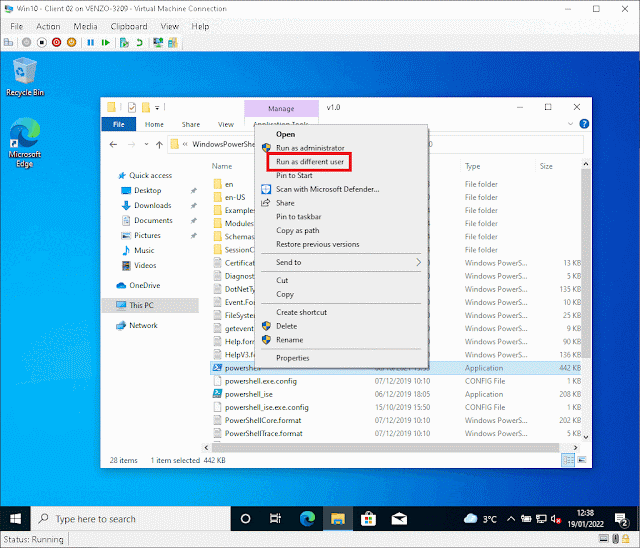Open the weather 3°C taskbar widget
The height and width of the screenshot is (548, 640).
[x=480, y=519]
